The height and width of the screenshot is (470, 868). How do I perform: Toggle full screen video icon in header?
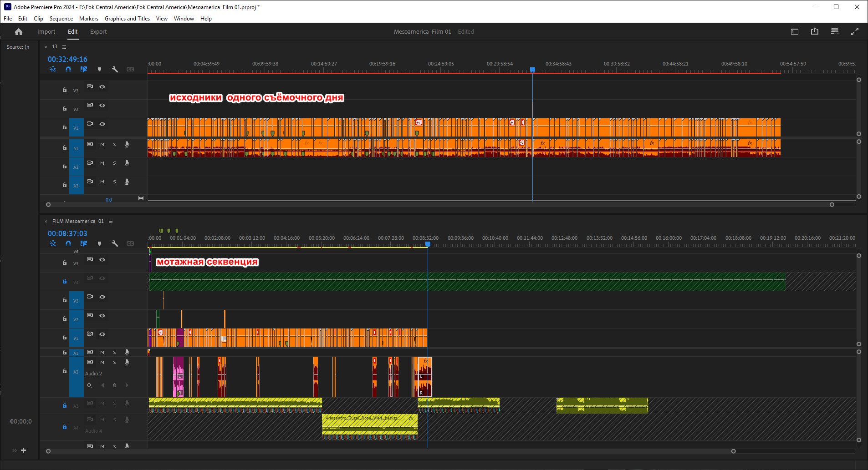(x=855, y=31)
